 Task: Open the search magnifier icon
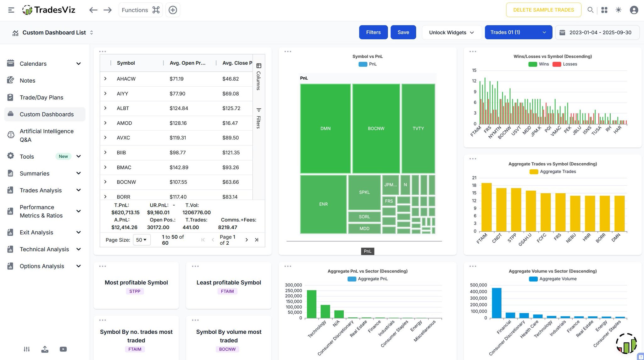coord(590,10)
